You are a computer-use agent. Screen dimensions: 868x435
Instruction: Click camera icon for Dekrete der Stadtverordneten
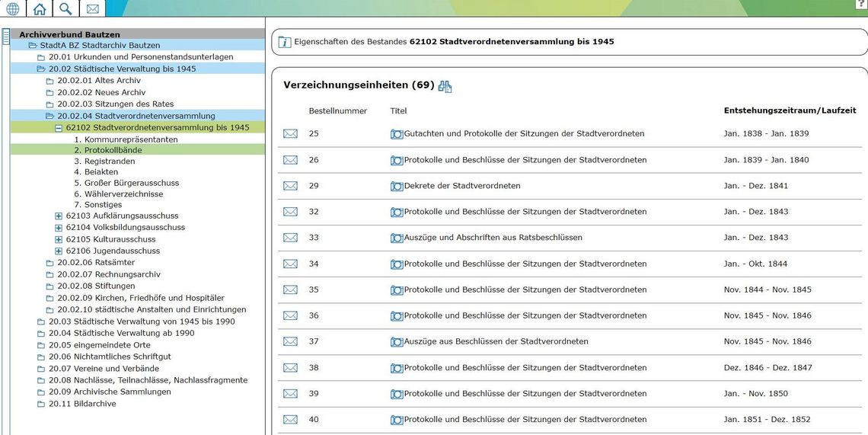(396, 186)
